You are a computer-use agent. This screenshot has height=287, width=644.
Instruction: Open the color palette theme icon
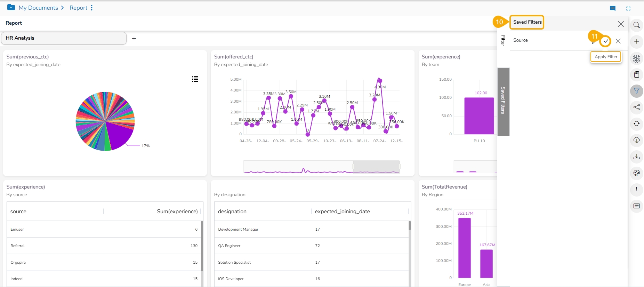coord(636,173)
